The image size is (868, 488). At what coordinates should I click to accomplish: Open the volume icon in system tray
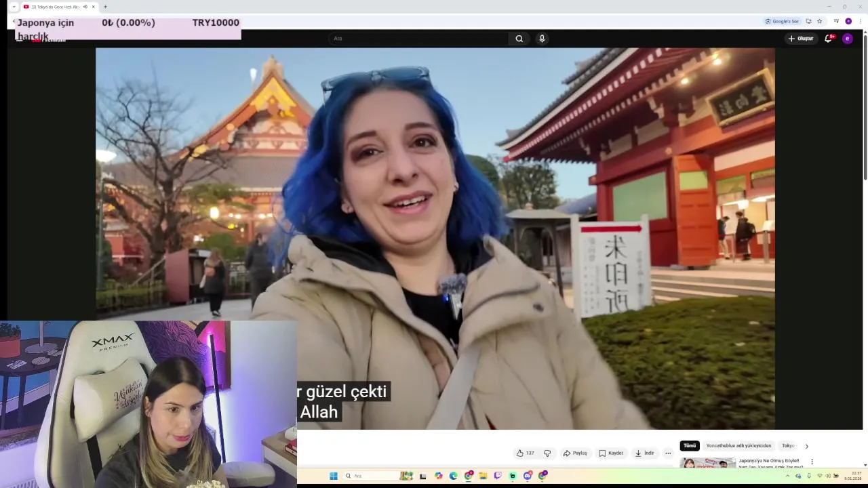(x=827, y=476)
